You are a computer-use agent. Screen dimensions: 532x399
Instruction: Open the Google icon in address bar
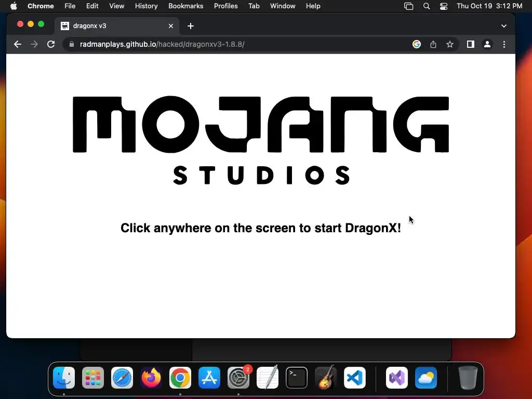[x=417, y=44]
